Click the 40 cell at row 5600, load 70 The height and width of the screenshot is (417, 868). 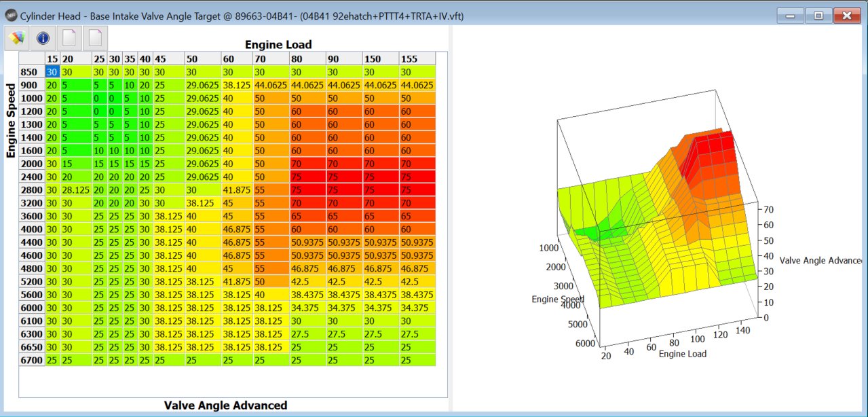271,294
